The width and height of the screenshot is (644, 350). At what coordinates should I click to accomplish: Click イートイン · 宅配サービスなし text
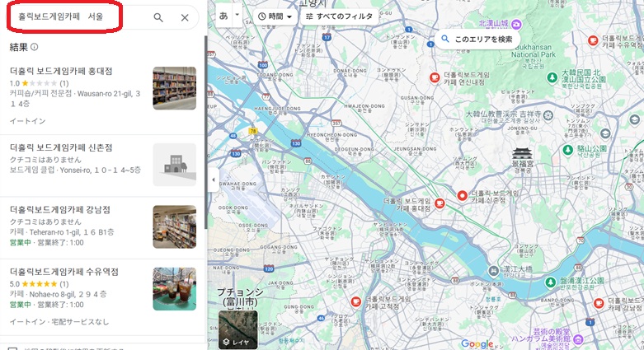pos(59,322)
